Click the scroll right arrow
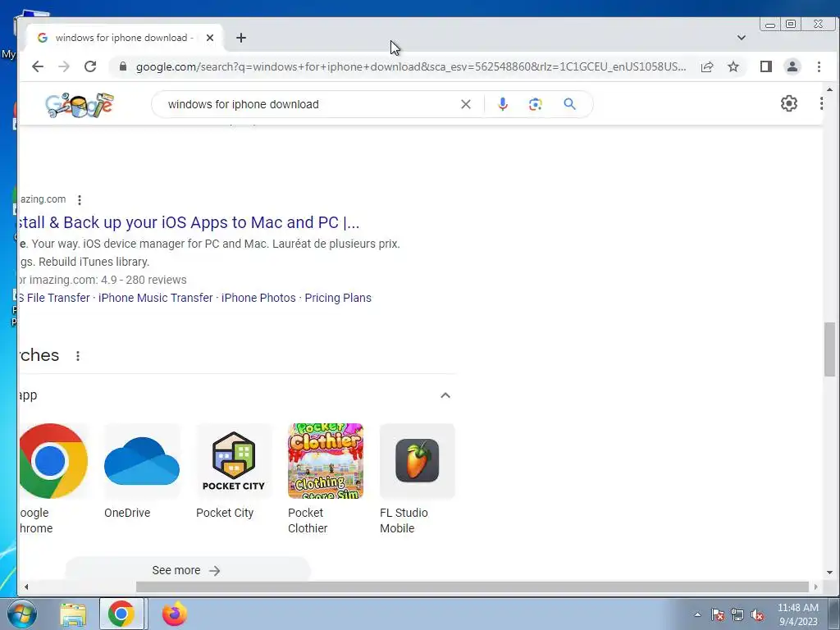The image size is (840, 630). tap(815, 587)
